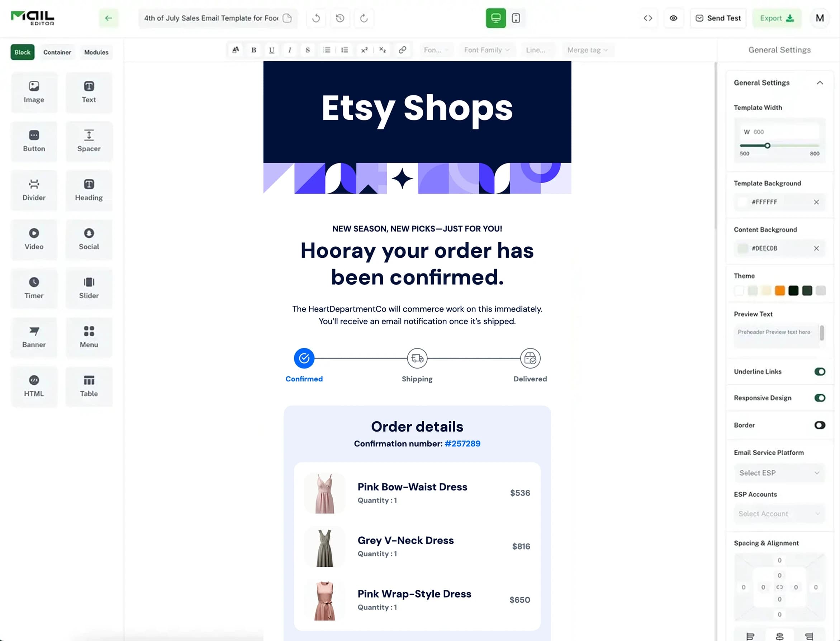This screenshot has height=641, width=840.
Task: Open the Line height dropdown
Action: click(538, 50)
